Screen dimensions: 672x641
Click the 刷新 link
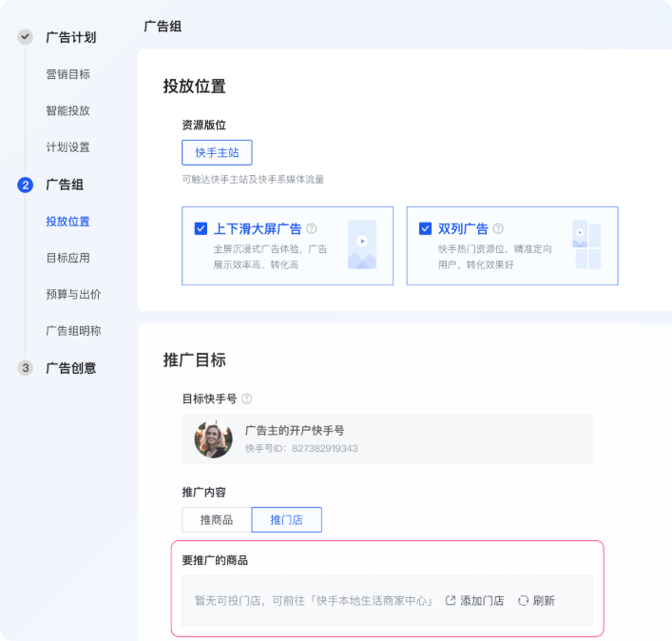coord(544,601)
